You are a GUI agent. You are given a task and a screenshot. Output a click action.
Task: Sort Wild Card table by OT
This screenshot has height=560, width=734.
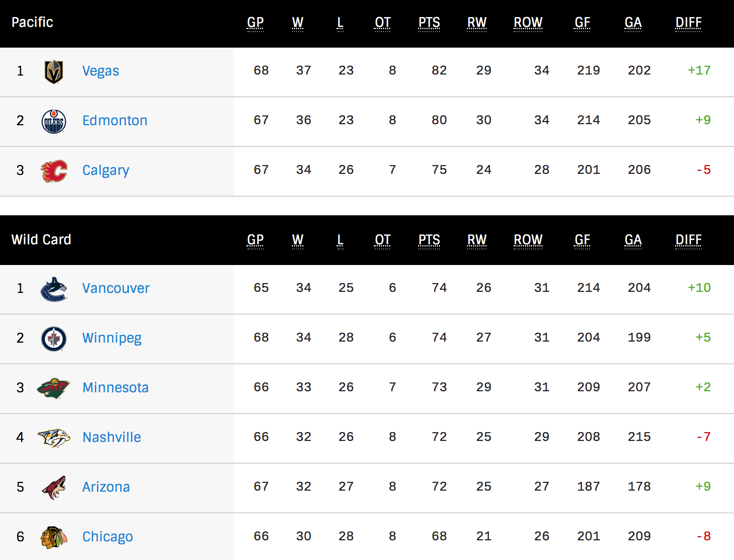point(383,240)
